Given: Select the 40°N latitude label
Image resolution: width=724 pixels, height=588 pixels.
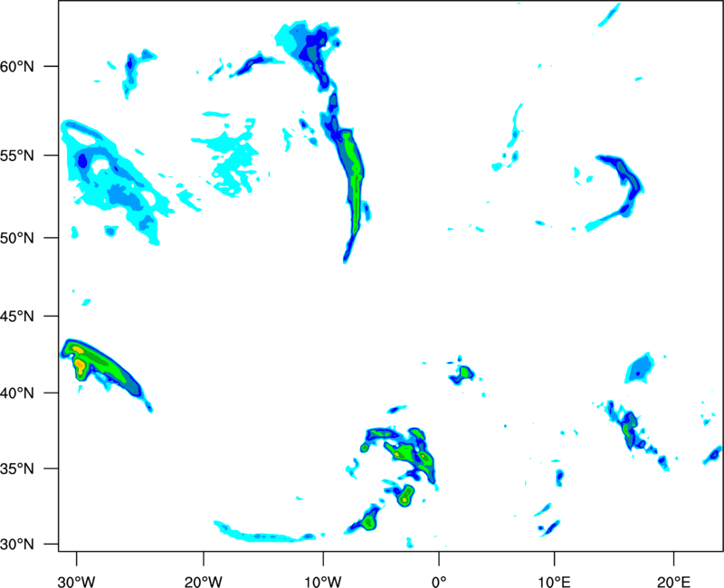Looking at the screenshot, I should [x=17, y=394].
